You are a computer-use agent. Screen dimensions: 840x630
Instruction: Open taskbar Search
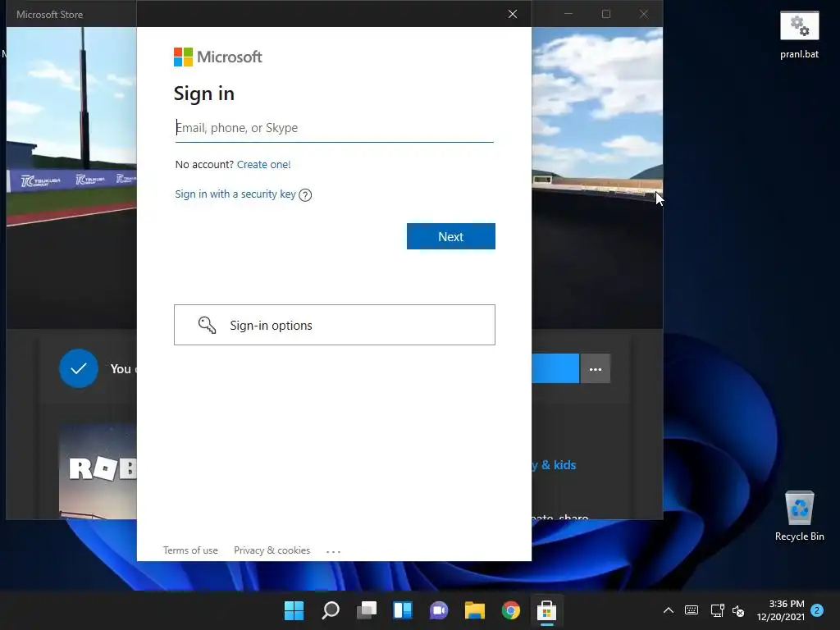(330, 610)
